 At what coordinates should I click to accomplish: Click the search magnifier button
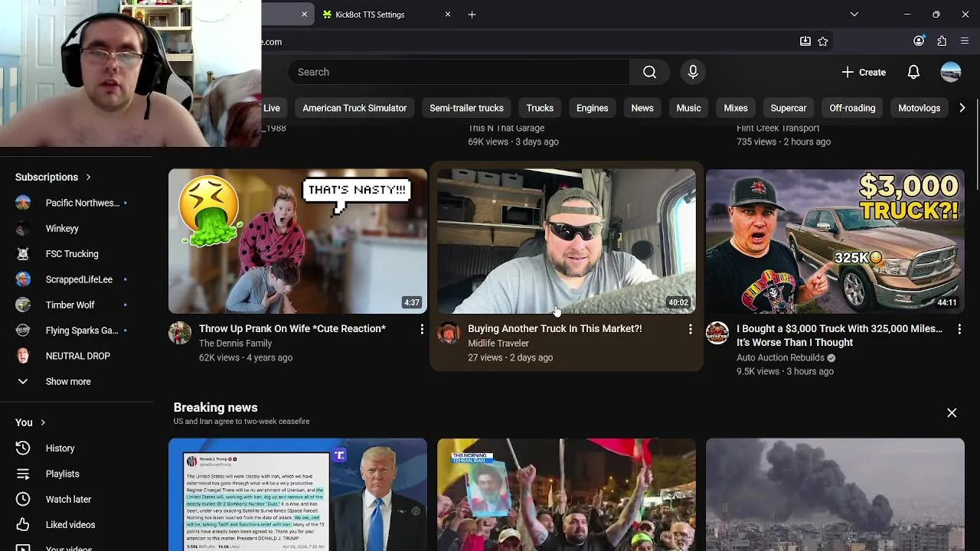pyautogui.click(x=649, y=72)
